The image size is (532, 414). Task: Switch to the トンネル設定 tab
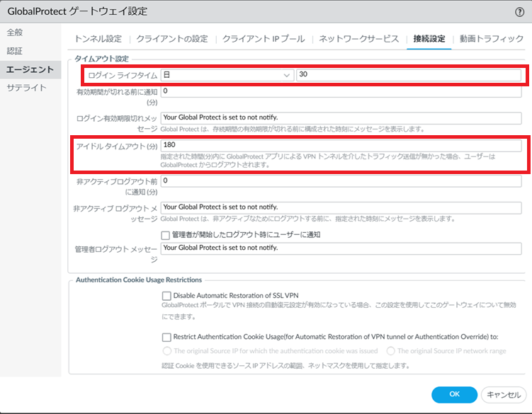pos(98,39)
